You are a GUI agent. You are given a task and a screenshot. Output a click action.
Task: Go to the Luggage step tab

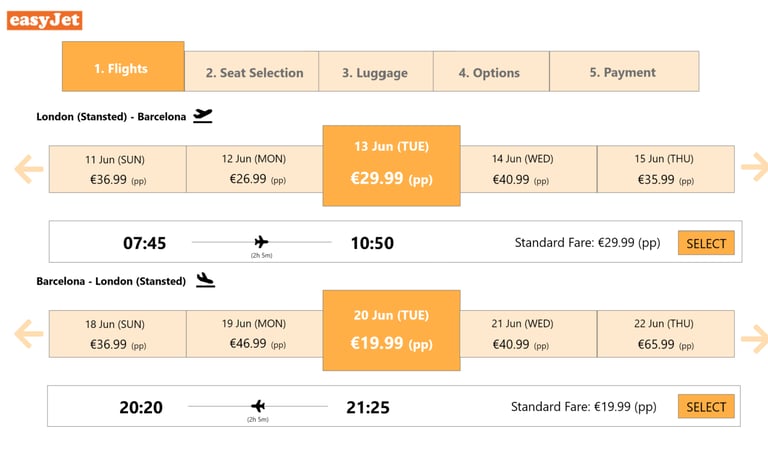[x=375, y=72]
